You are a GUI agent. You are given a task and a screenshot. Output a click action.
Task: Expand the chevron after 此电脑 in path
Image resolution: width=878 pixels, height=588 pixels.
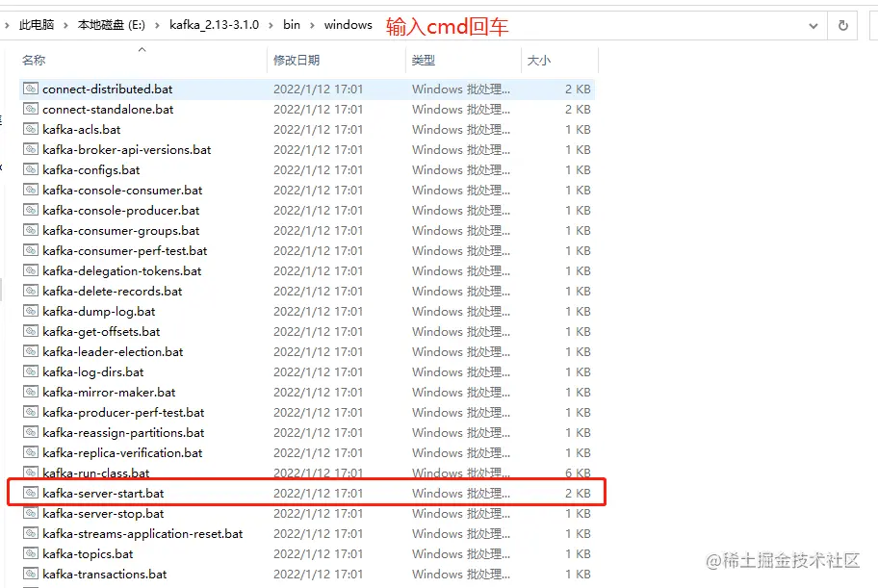(x=65, y=25)
